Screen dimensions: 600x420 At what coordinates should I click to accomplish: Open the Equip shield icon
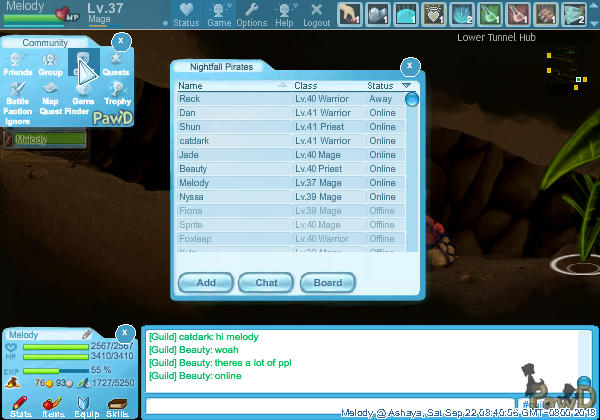(84, 405)
